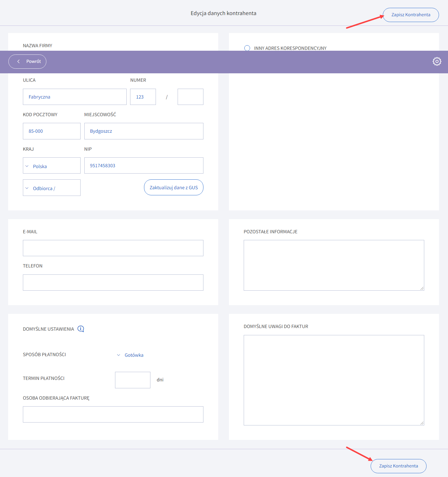Screen dimensions: 448x477
Task: Click the Numer field with 123
Action: [x=143, y=97]
